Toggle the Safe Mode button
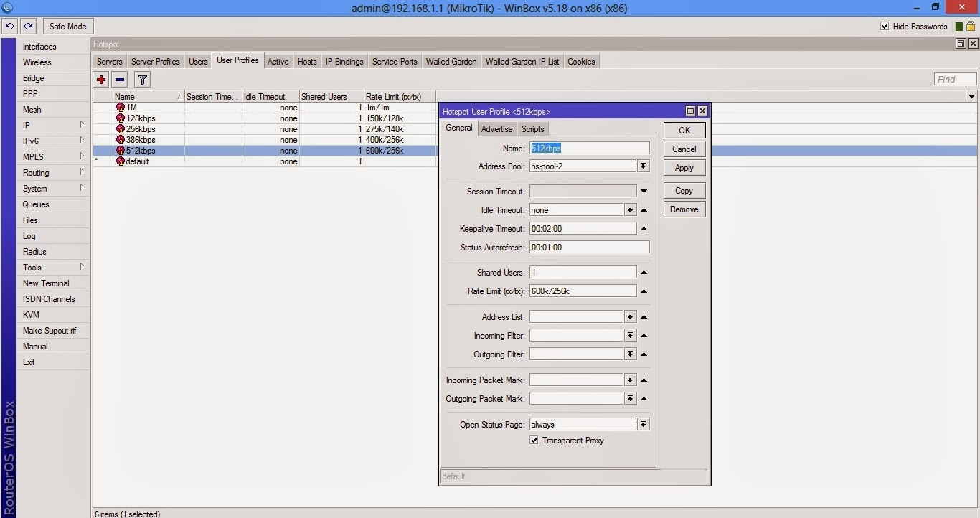980x518 pixels. click(67, 27)
